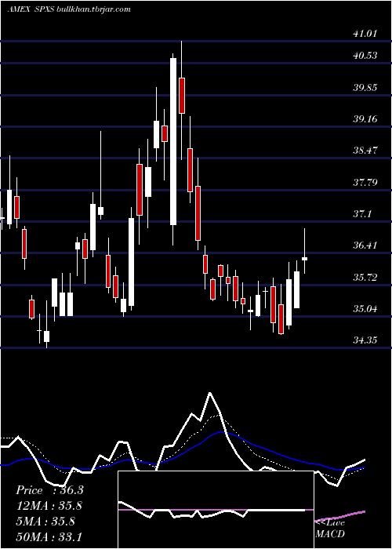Click the 36.41 price level label
392x549 pixels.
(x=365, y=245)
